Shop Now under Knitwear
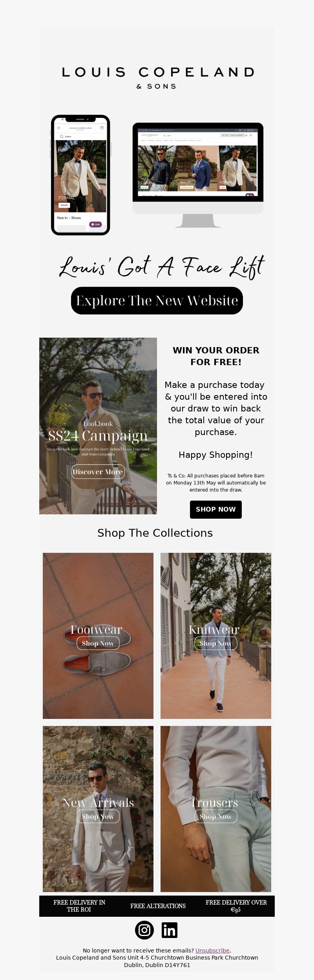 [x=215, y=643]
